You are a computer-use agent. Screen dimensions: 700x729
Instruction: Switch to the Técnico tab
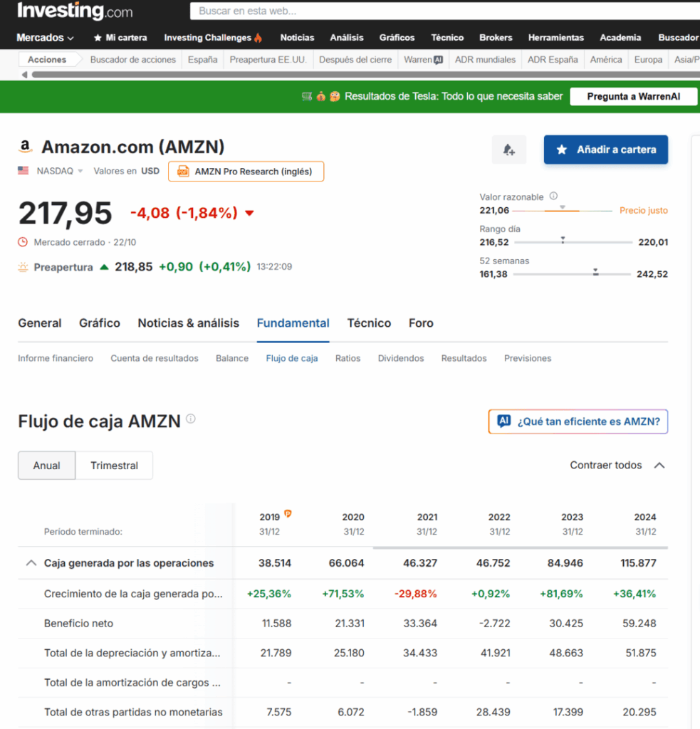click(x=369, y=323)
